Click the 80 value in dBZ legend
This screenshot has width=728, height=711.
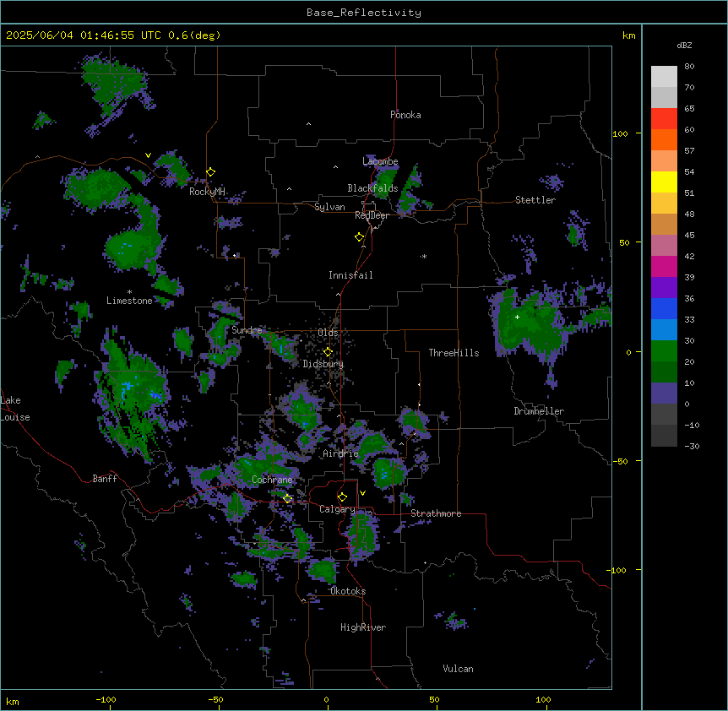pyautogui.click(x=689, y=67)
